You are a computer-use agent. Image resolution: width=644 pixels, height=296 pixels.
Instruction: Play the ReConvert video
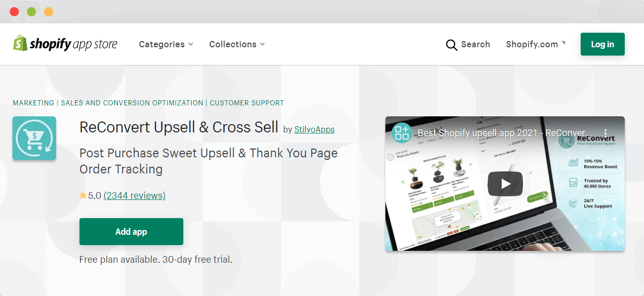505,184
